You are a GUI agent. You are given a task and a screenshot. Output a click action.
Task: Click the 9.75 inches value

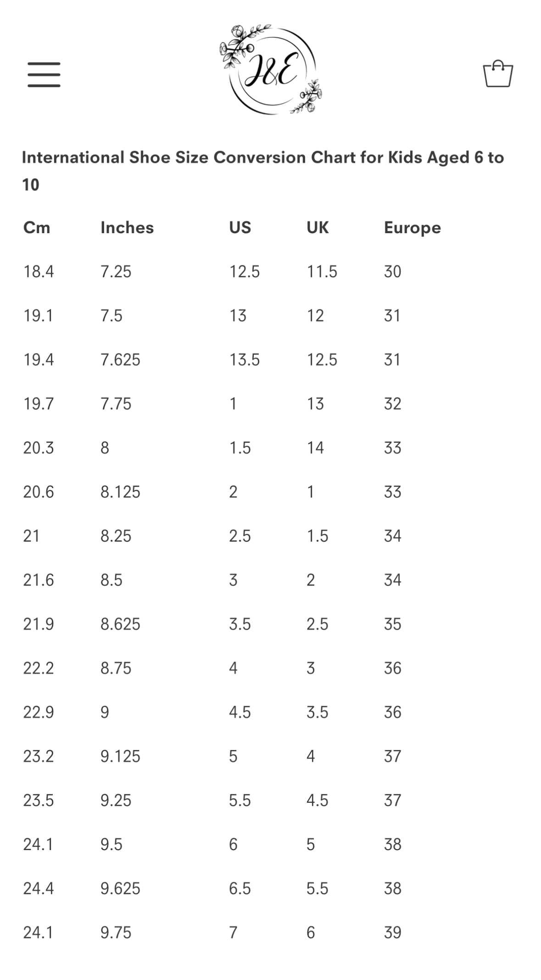[x=116, y=933]
